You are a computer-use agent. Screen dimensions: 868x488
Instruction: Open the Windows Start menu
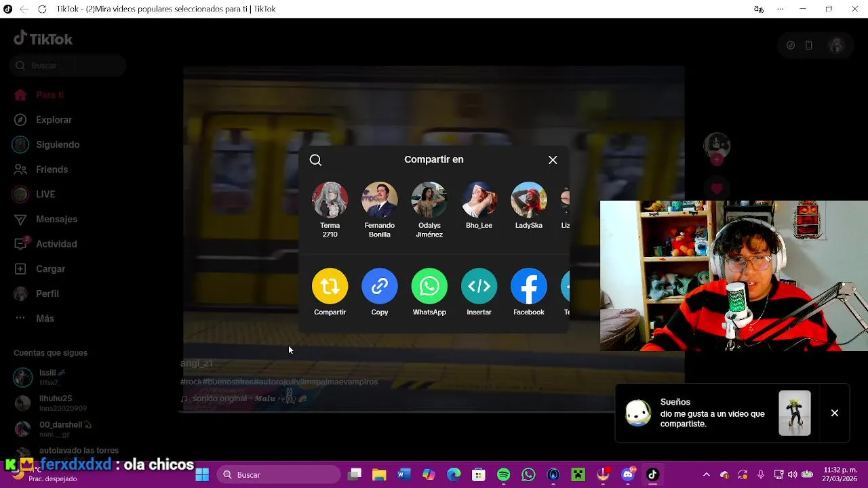[202, 474]
